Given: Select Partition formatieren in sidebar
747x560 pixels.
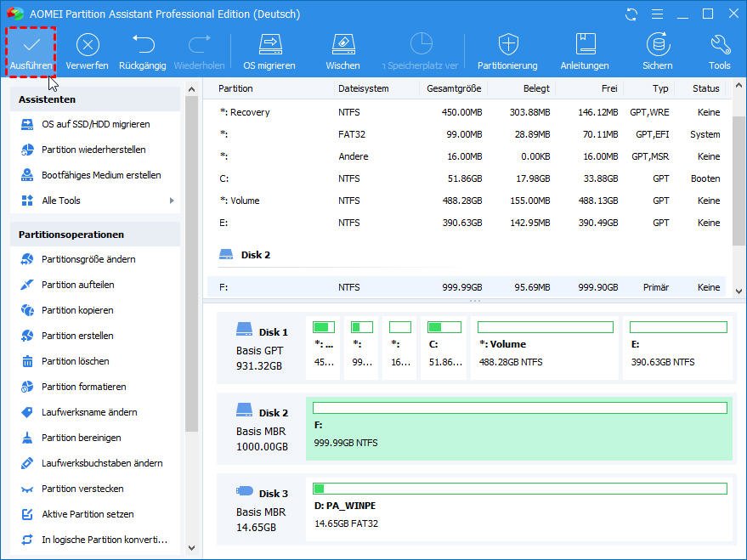Looking at the screenshot, I should click(83, 387).
